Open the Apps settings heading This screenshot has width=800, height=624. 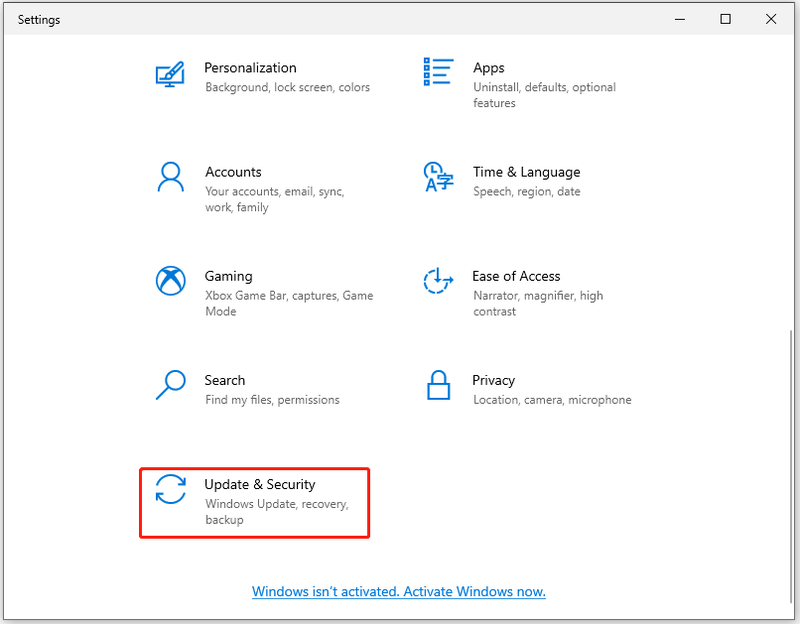[488, 68]
